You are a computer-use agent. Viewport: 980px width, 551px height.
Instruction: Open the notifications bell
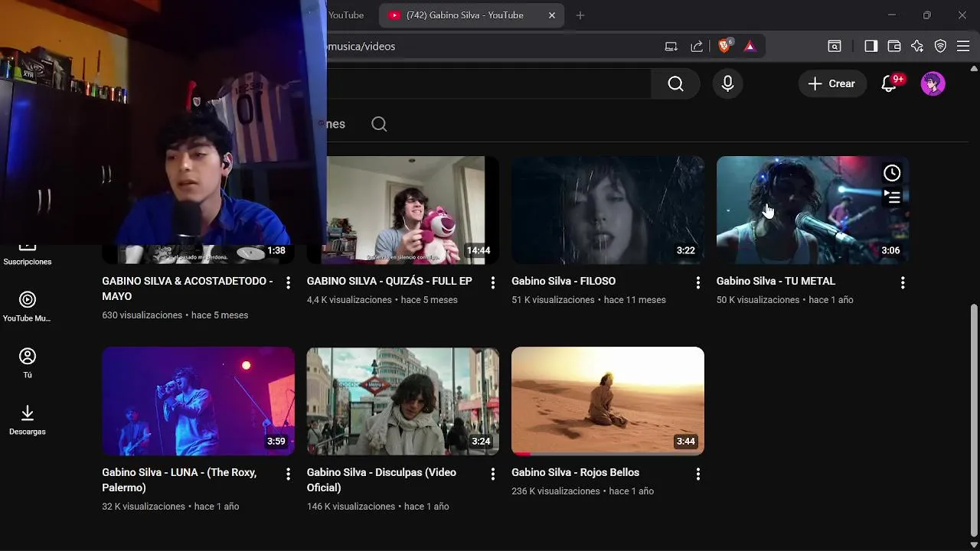pos(889,83)
